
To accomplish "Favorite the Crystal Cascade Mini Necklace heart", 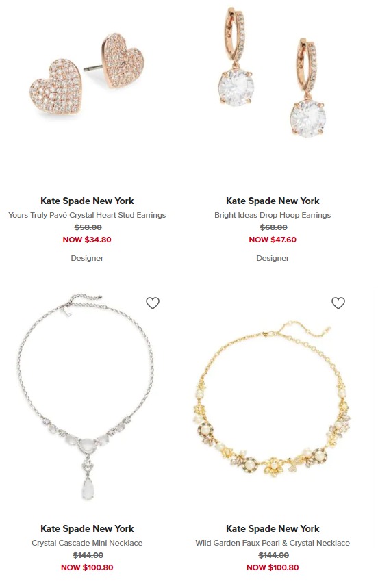I will pyautogui.click(x=153, y=303).
